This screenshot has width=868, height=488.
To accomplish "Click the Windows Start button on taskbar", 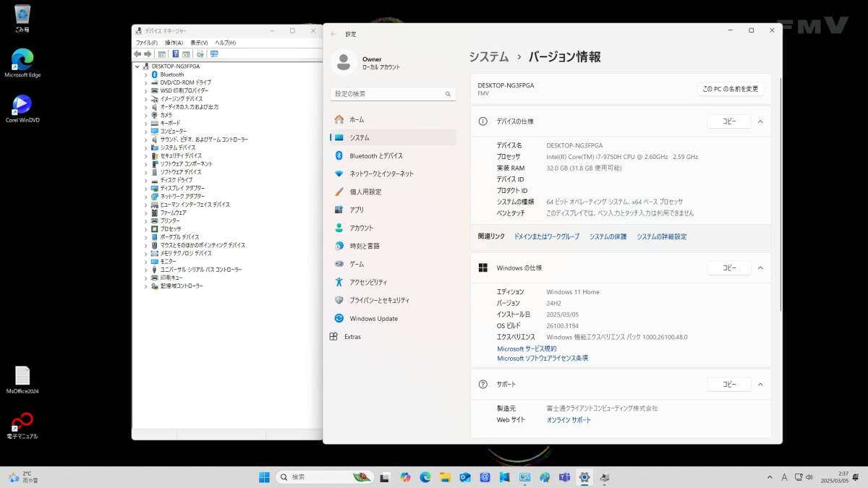I will [x=265, y=477].
